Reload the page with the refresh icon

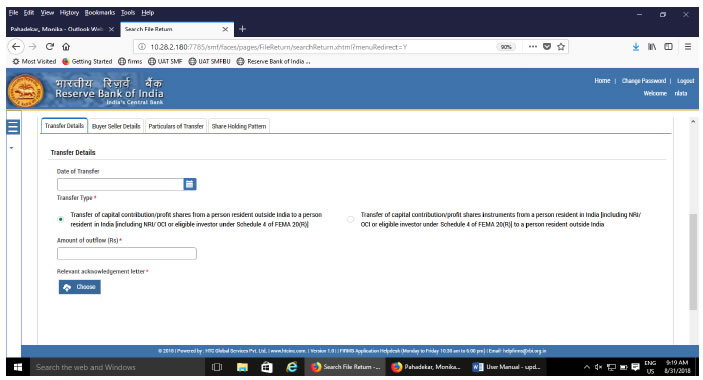click(x=50, y=47)
